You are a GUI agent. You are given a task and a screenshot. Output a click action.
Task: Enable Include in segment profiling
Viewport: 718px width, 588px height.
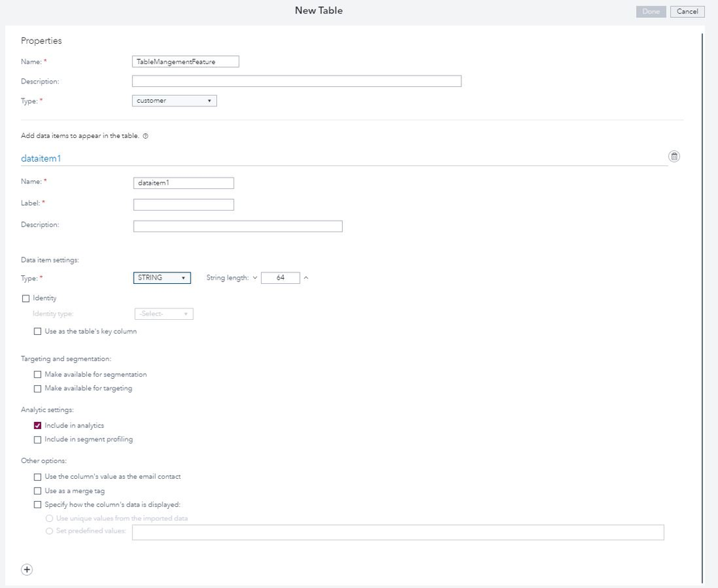pos(37,440)
